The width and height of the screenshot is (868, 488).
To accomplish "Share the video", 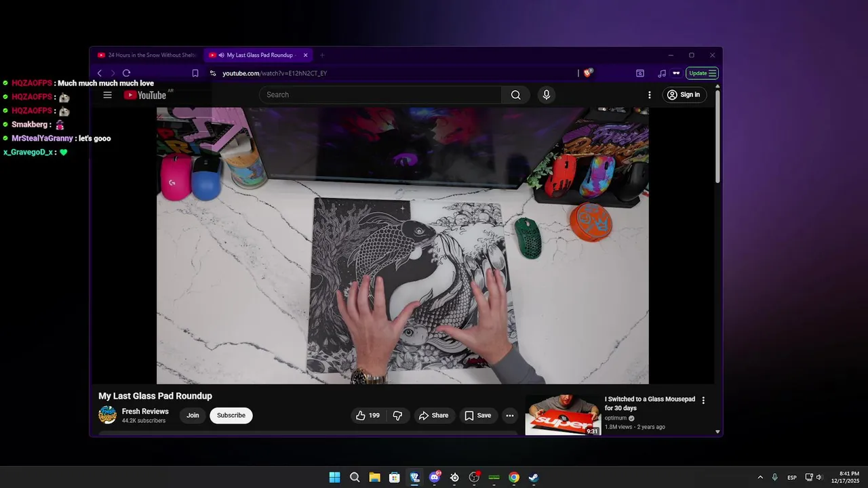I will (433, 415).
